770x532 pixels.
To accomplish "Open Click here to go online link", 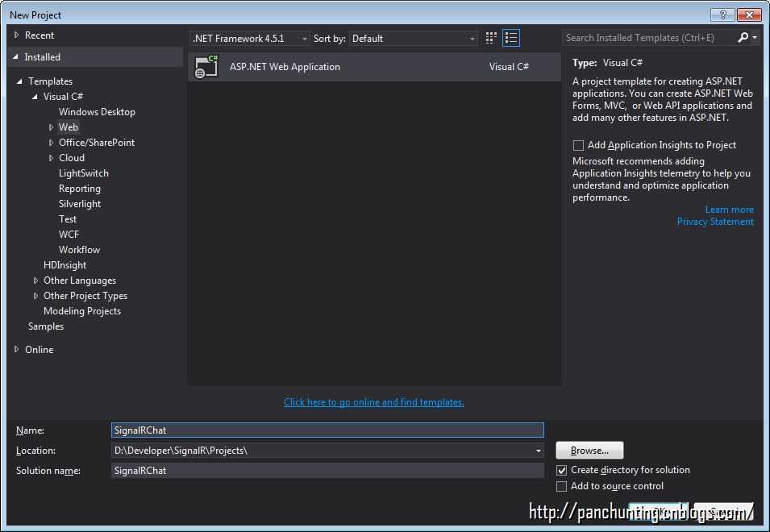I will [x=373, y=402].
